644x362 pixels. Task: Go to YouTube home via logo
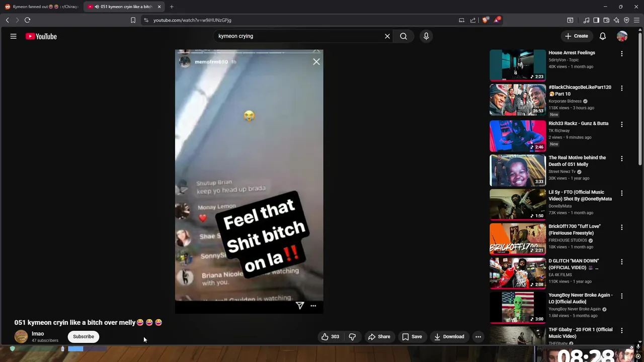point(41,36)
